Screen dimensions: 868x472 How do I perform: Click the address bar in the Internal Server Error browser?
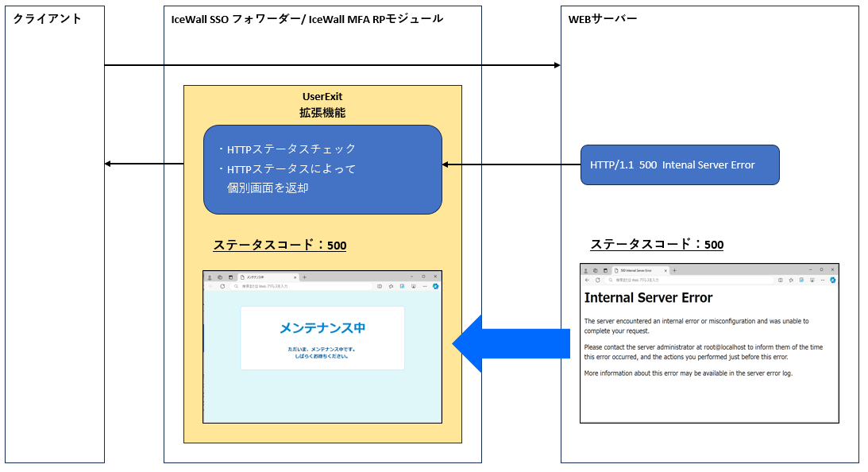coord(690,280)
